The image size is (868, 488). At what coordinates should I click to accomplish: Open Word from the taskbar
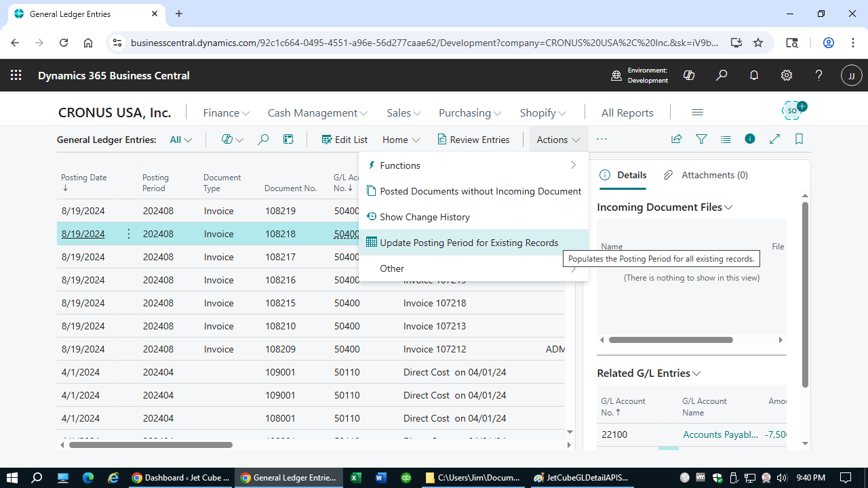tap(380, 477)
